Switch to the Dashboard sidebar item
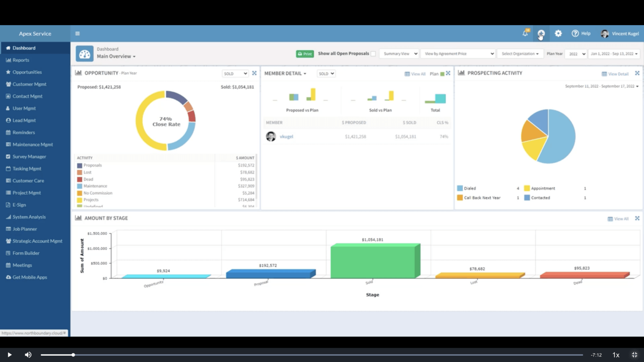 (23, 48)
